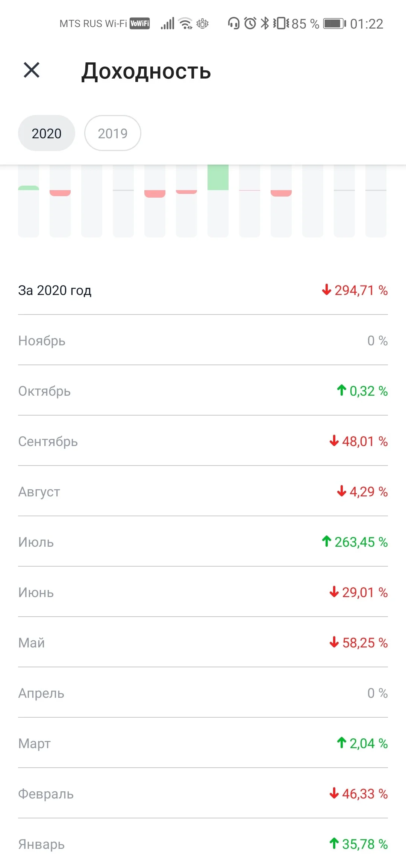This screenshot has width=406, height=868.
Task: Tap the green up arrow beside 0,32 %
Action: pyautogui.click(x=341, y=390)
